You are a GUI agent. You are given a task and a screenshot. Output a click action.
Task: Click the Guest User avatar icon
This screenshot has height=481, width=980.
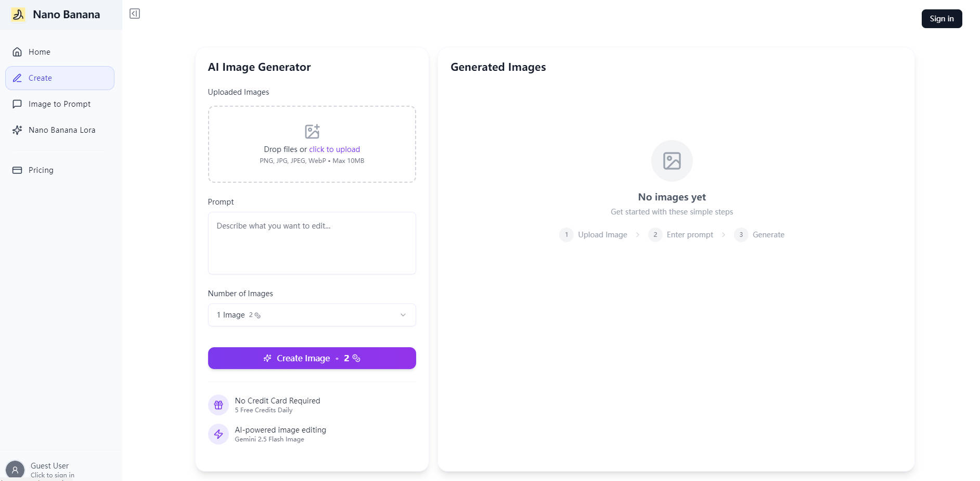tap(15, 470)
